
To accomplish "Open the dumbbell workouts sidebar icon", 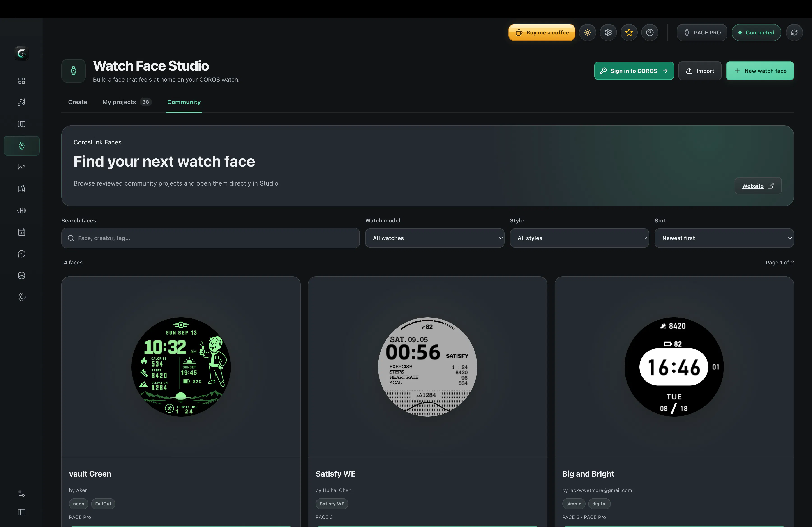I will (x=21, y=210).
